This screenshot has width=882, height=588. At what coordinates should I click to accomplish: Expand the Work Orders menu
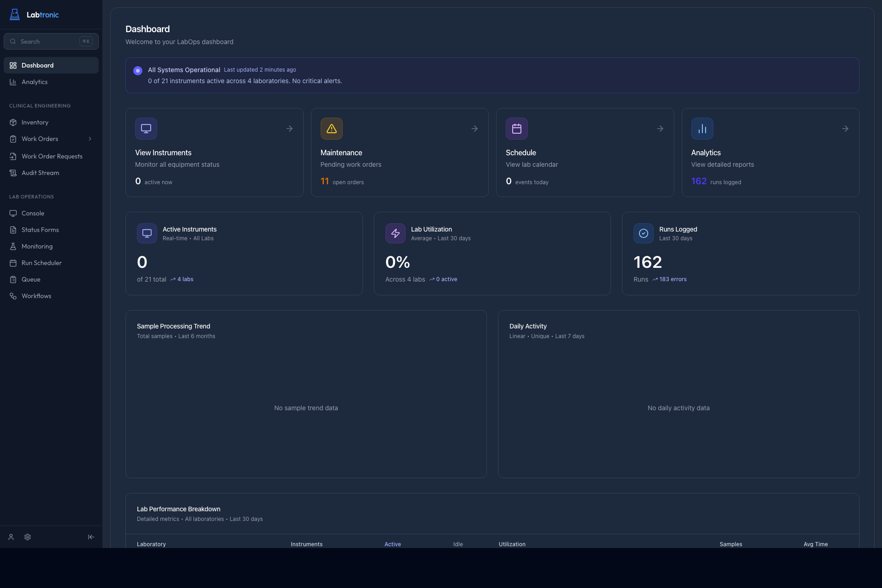point(90,139)
